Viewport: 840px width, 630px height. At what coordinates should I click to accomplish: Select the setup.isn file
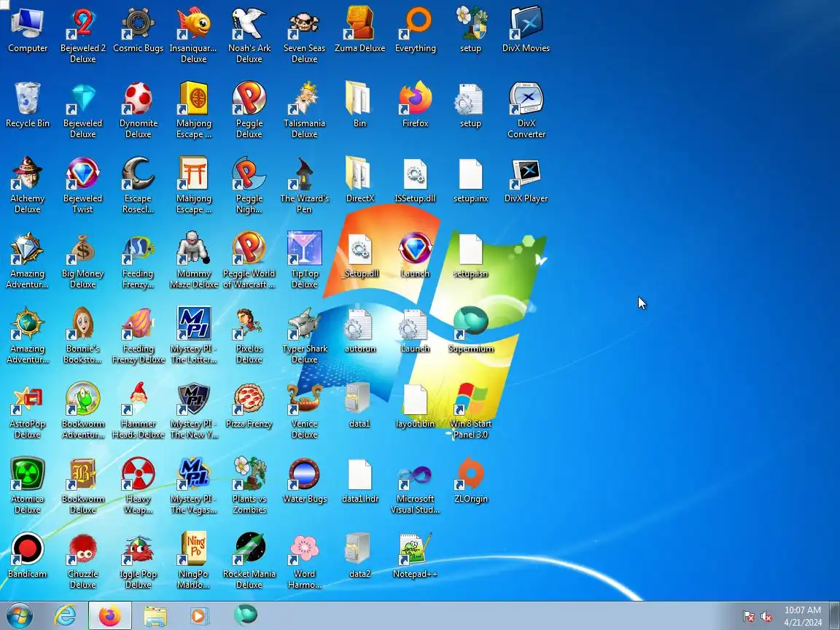tap(470, 249)
